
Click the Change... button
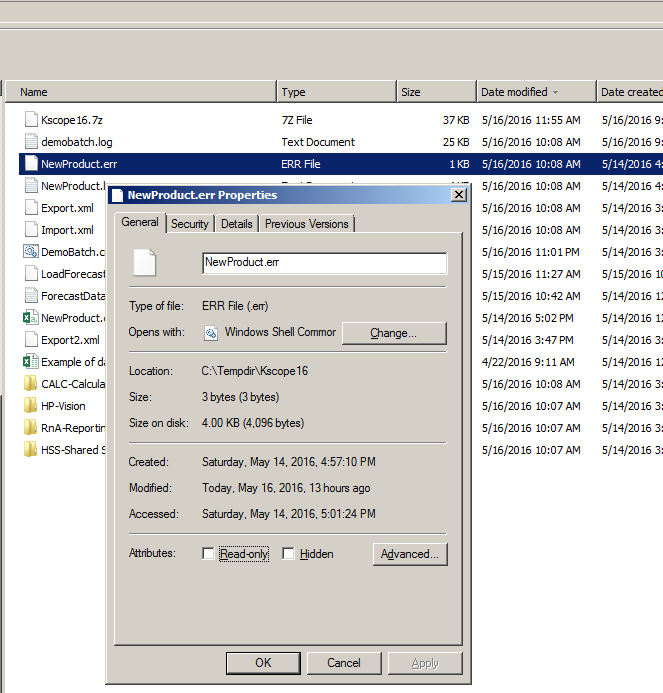click(394, 333)
